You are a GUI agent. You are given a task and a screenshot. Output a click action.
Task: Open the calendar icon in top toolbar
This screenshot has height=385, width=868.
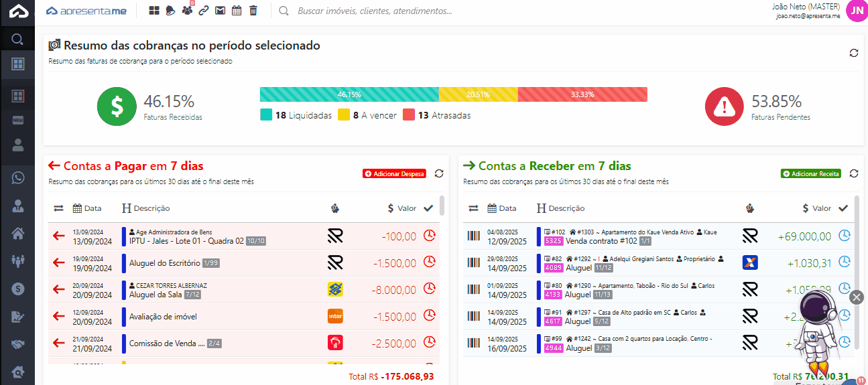[236, 11]
